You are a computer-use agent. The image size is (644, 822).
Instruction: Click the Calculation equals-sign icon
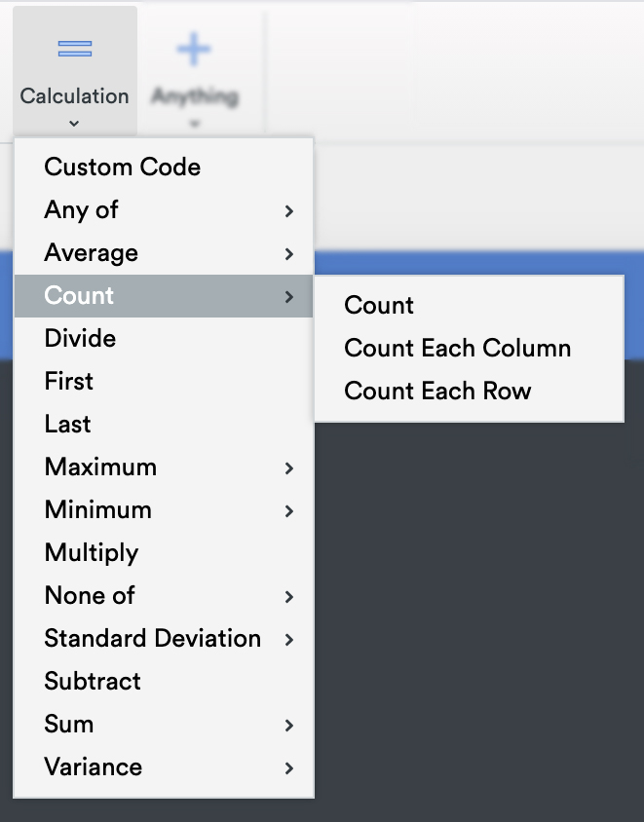(74, 50)
